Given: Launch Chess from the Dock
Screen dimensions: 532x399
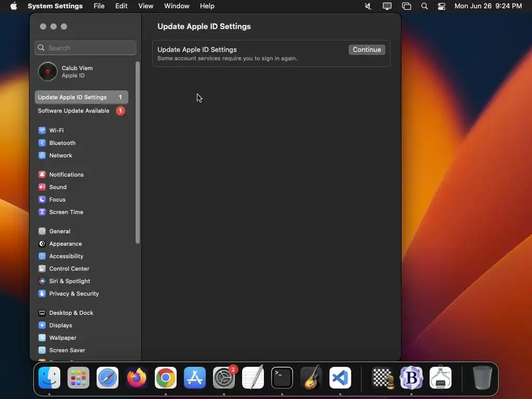Looking at the screenshot, I should point(383,378).
